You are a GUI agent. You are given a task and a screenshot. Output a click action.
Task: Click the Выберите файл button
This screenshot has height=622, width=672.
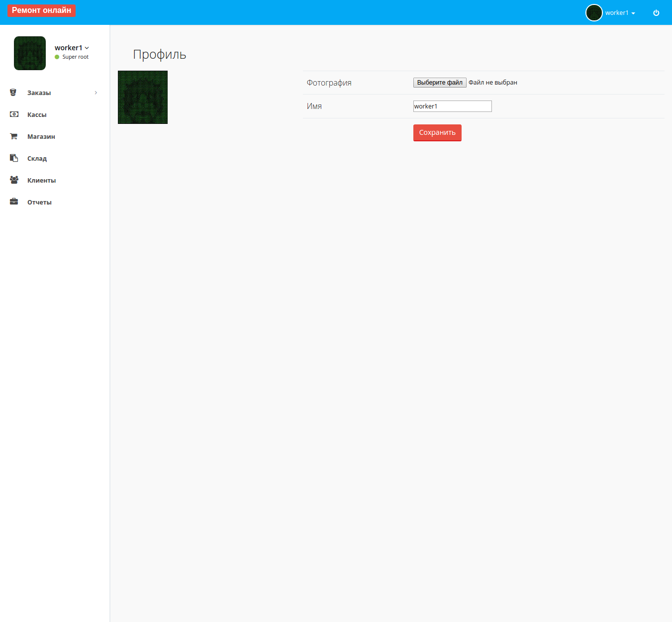click(x=440, y=83)
